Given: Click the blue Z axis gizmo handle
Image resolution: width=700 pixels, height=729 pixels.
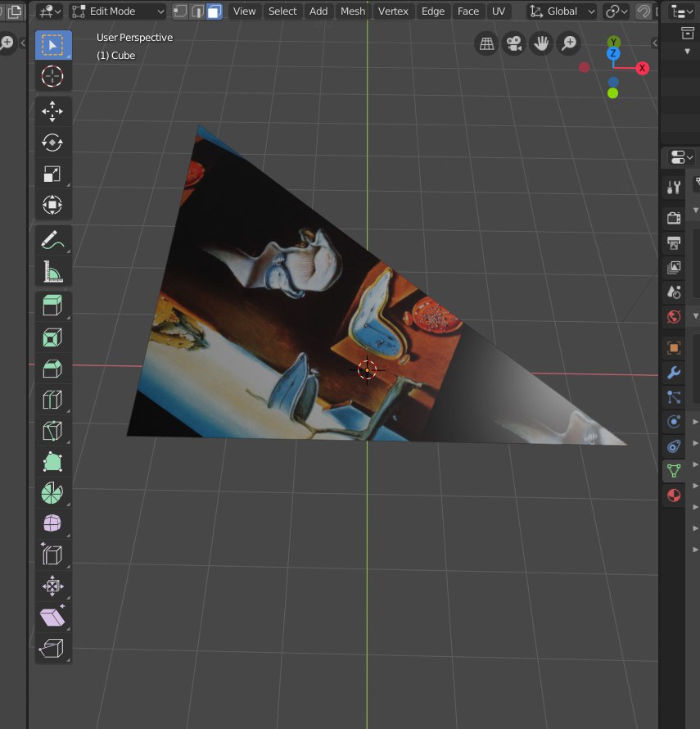Looking at the screenshot, I should (613, 53).
